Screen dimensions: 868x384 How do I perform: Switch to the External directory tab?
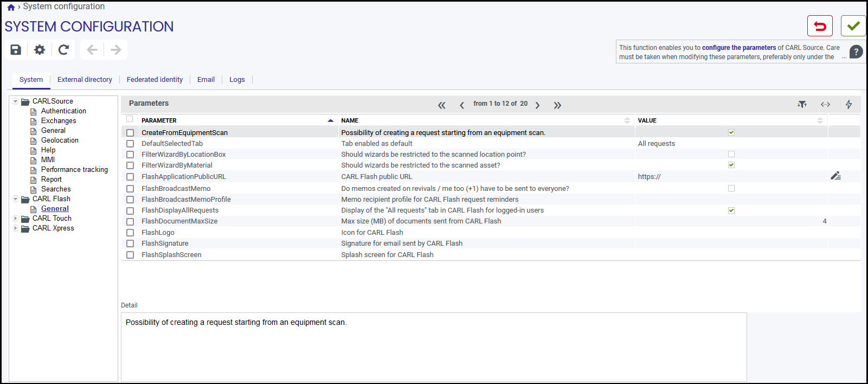click(85, 79)
